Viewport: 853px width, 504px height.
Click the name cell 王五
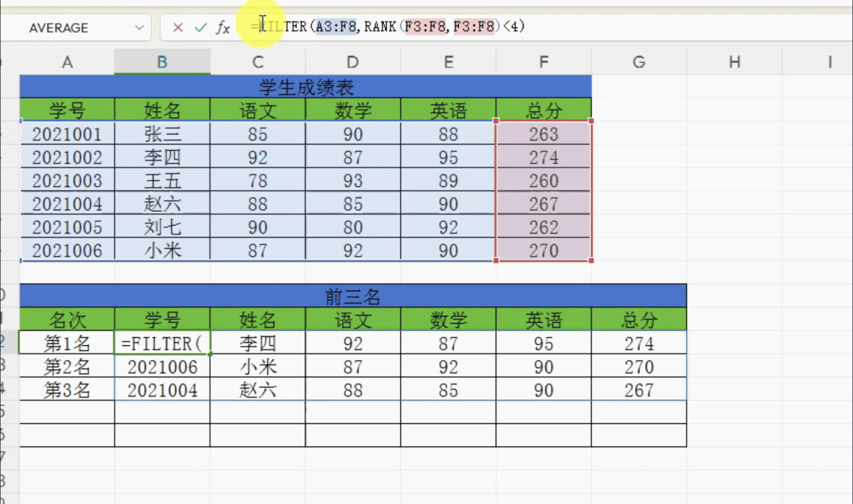coord(162,180)
